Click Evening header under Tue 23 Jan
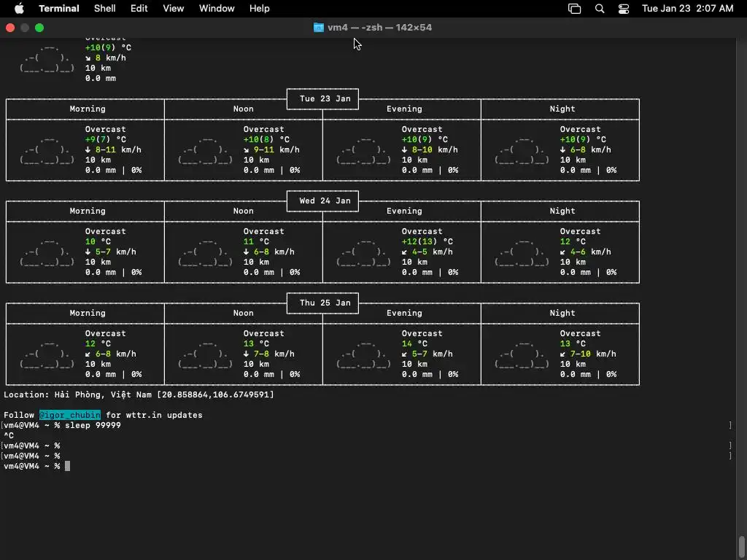Image resolution: width=747 pixels, height=560 pixels. pos(404,109)
